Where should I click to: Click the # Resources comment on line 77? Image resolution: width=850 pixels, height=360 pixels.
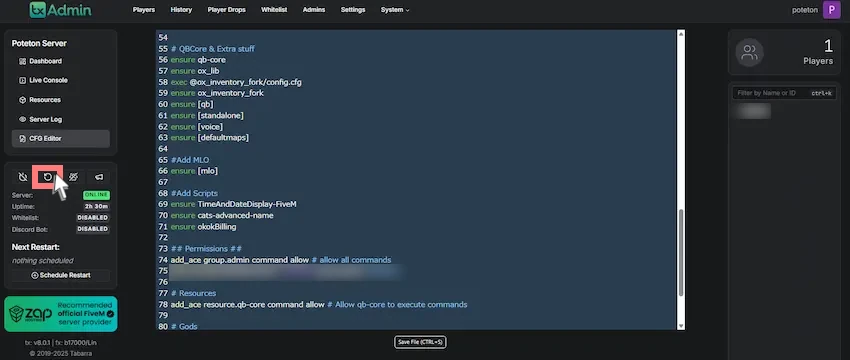pyautogui.click(x=193, y=293)
